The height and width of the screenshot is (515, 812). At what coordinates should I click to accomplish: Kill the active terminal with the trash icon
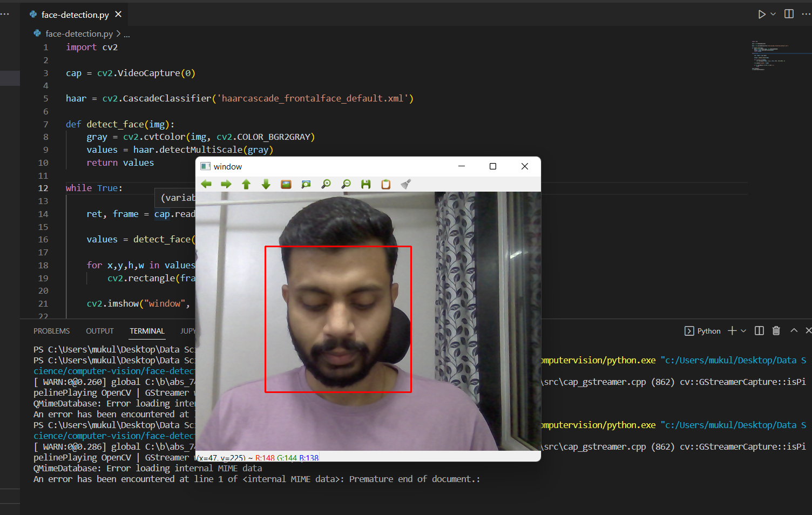776,330
